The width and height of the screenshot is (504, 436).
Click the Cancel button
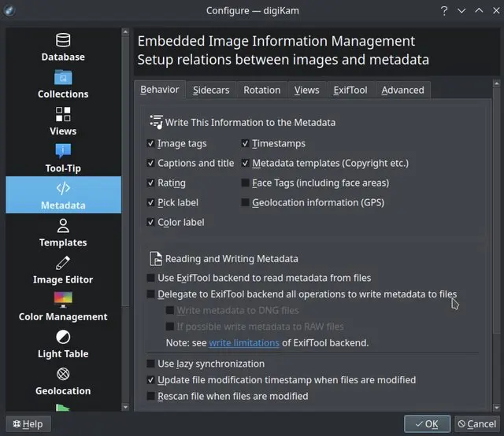point(477,424)
